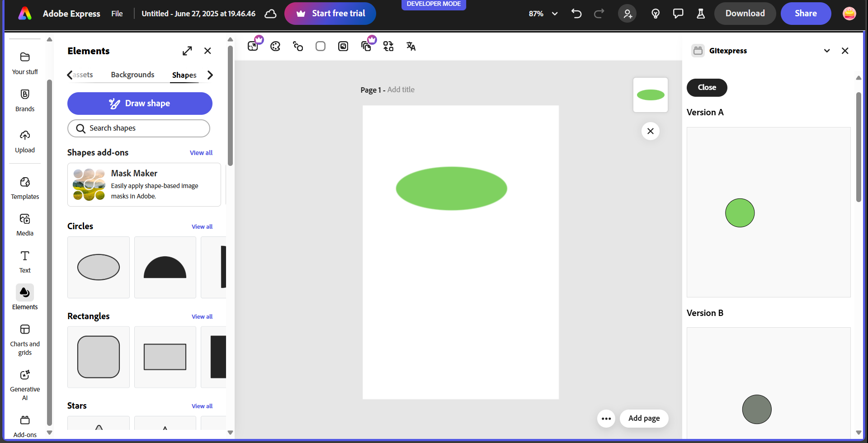
Task: Redo the last action
Action: click(x=599, y=14)
